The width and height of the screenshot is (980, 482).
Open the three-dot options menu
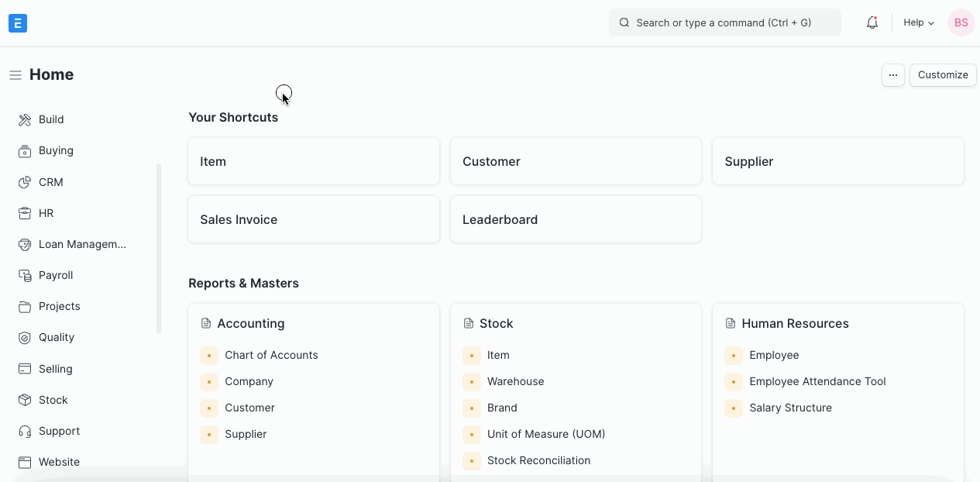click(x=892, y=75)
